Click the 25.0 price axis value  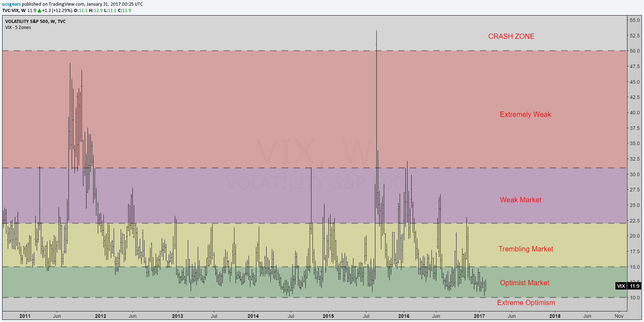(x=634, y=205)
